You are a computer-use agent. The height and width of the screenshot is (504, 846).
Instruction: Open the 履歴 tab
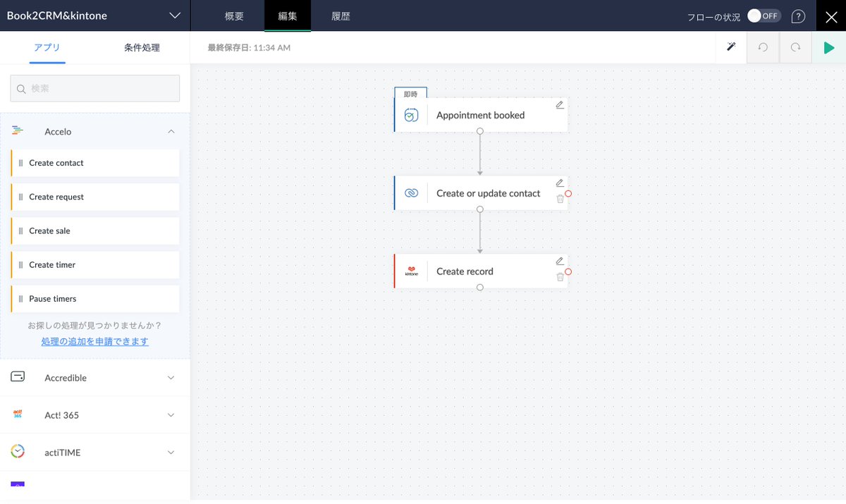pyautogui.click(x=340, y=16)
